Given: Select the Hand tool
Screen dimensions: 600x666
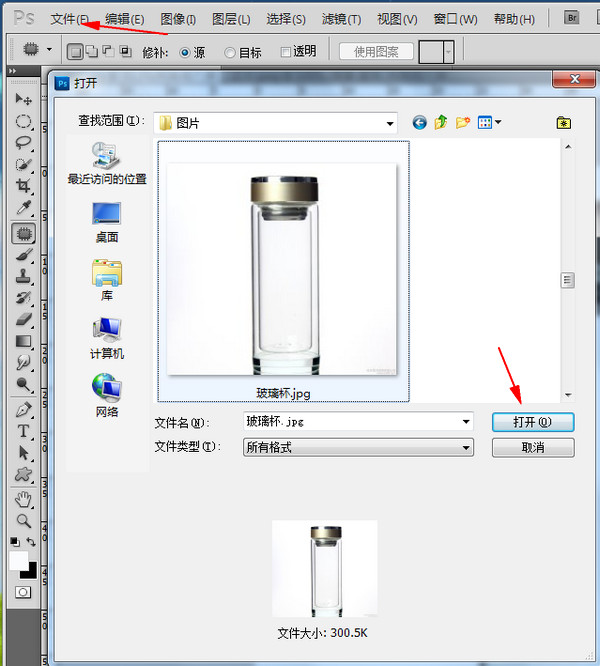Looking at the screenshot, I should [23, 500].
